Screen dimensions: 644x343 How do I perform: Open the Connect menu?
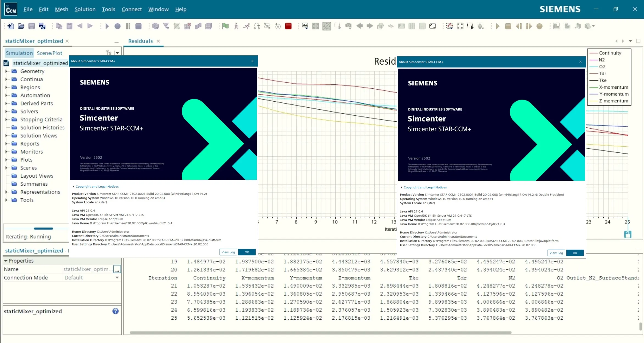point(132,9)
